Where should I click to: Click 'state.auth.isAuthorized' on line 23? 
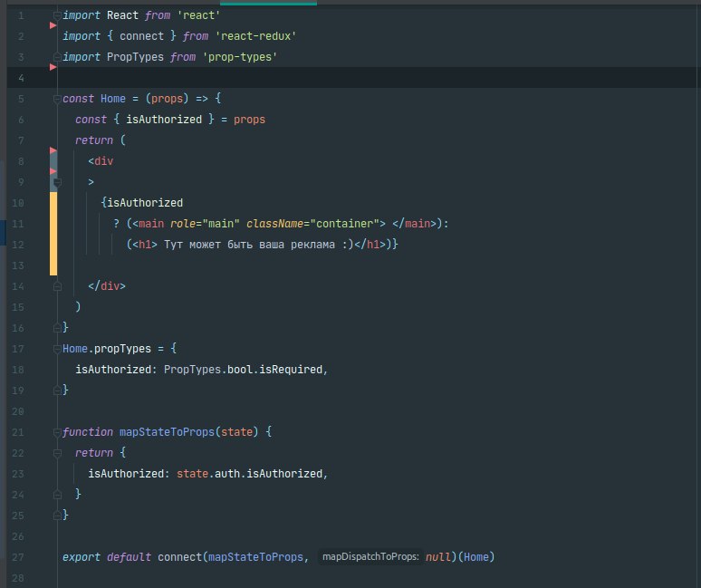point(249,474)
